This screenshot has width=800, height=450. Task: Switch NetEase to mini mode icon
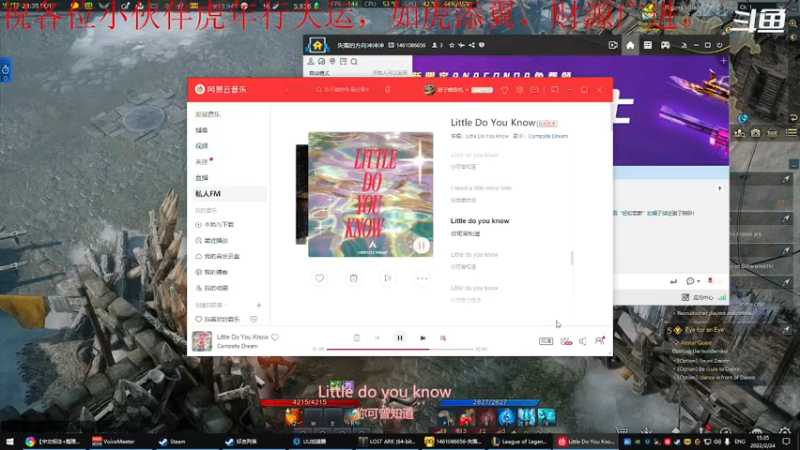click(x=555, y=90)
